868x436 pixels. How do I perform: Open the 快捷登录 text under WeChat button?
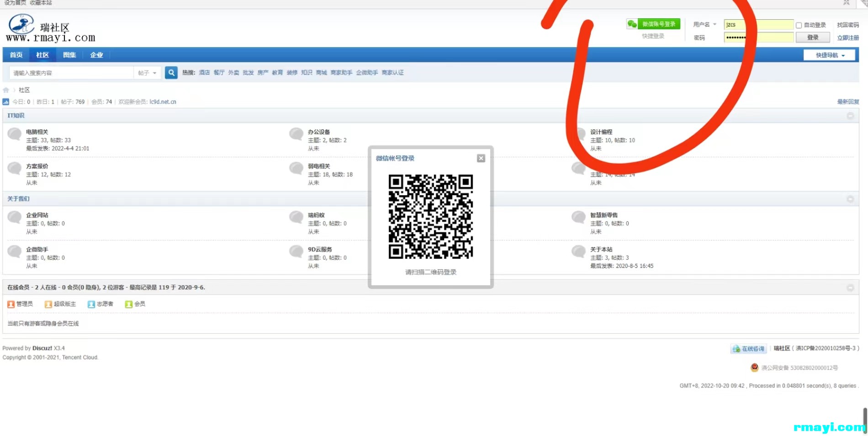[653, 36]
